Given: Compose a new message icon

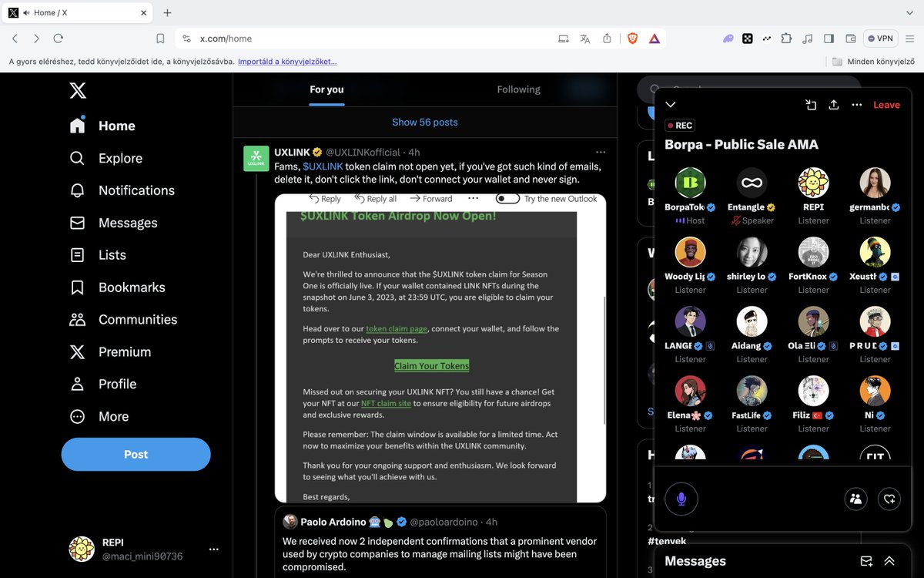Looking at the screenshot, I should pyautogui.click(x=866, y=561).
